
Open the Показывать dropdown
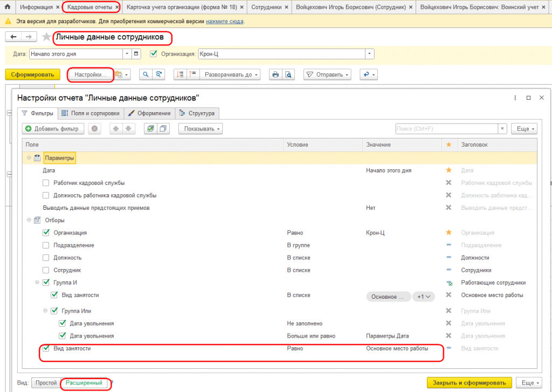(201, 128)
